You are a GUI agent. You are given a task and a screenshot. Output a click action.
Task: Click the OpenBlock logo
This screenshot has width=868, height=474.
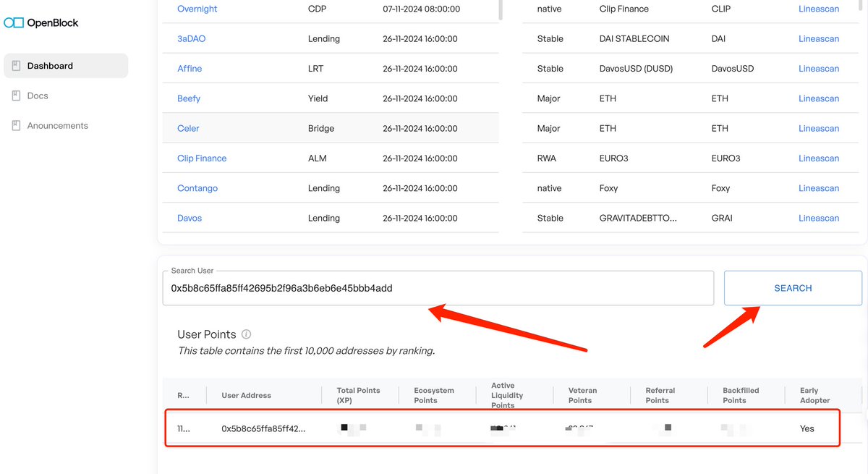[41, 22]
